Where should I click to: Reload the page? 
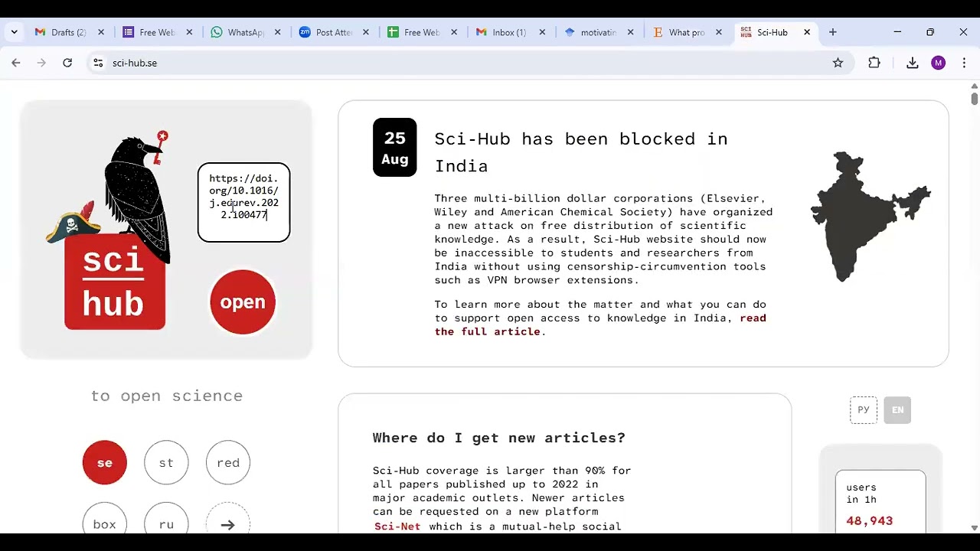[x=67, y=63]
